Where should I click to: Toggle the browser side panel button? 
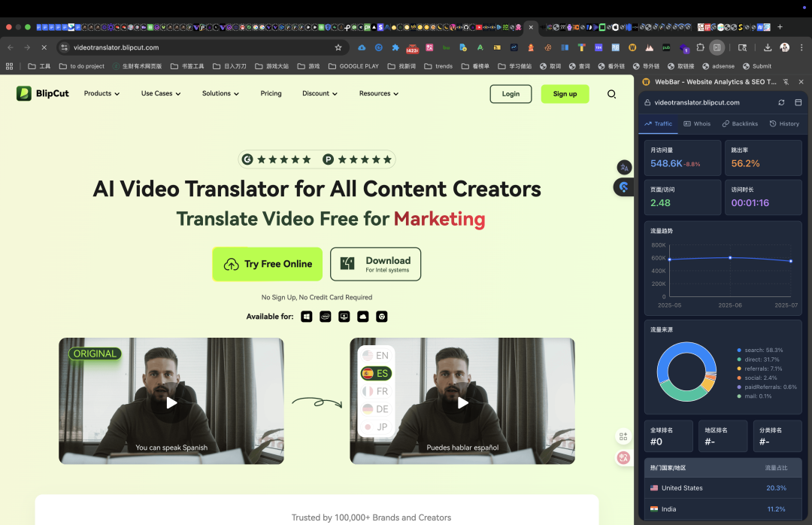pos(717,47)
